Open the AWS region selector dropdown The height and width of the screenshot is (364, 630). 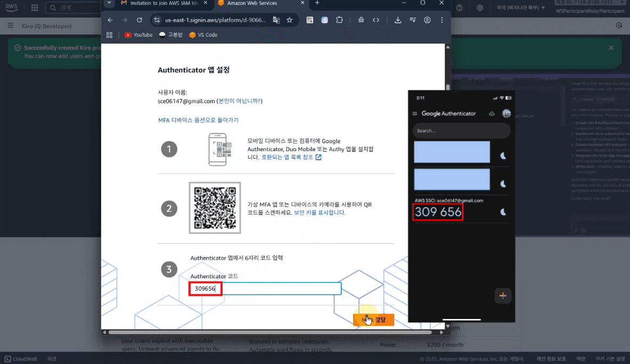521,8
